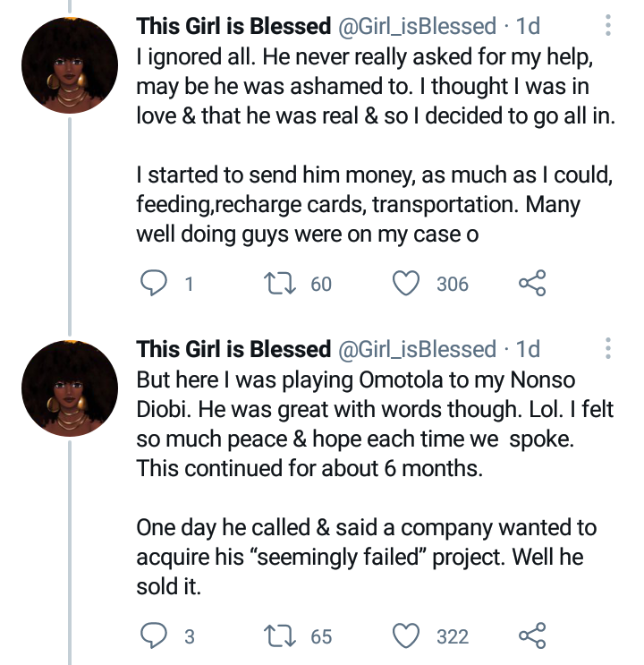Like the tweet showing 322 likes
This screenshot has height=665, width=644.
[x=406, y=635]
